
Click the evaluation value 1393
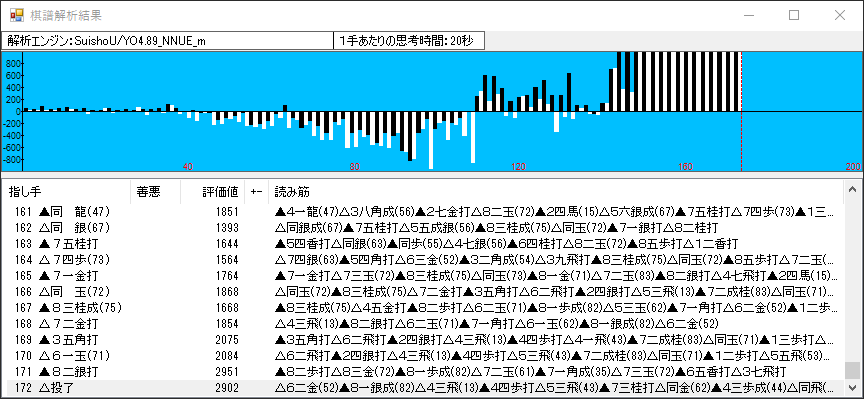pos(228,228)
